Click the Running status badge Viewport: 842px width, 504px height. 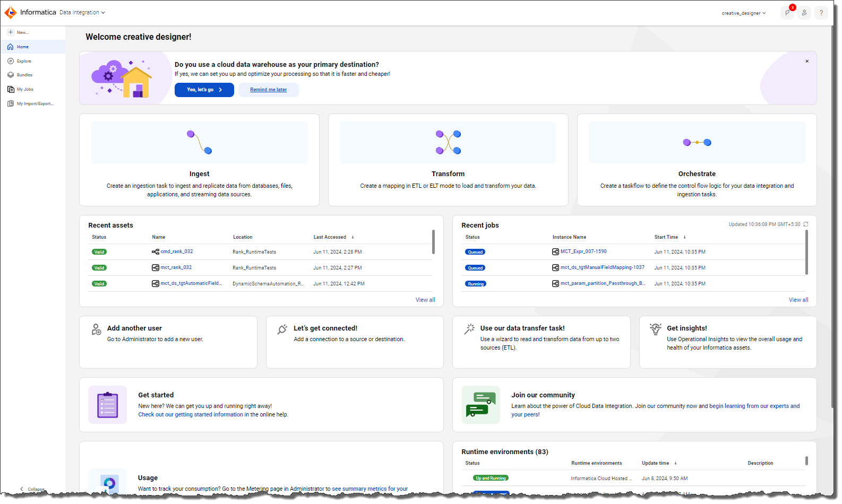[476, 284]
